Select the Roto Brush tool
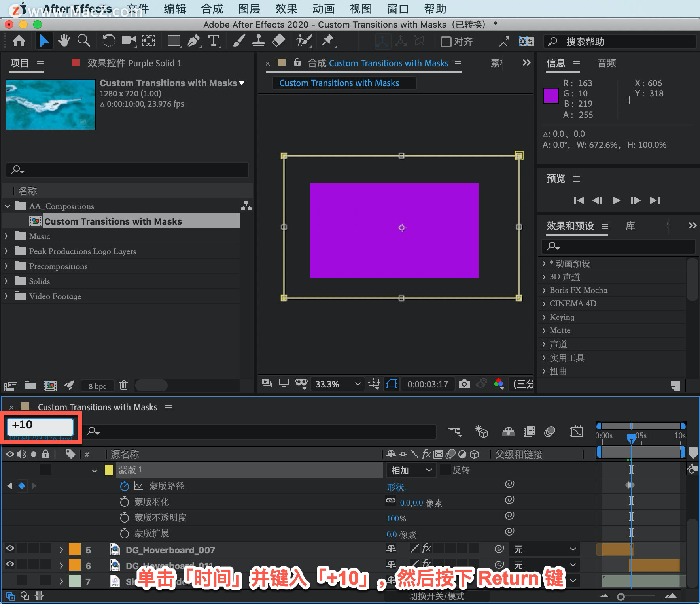This screenshot has height=604, width=700. coord(304,41)
